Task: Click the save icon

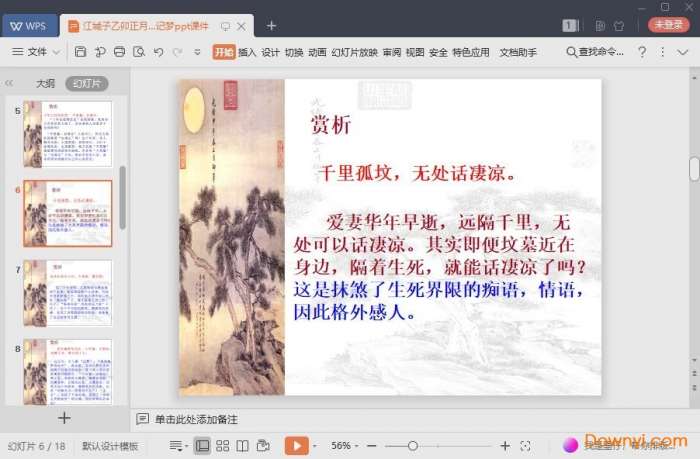Action: tap(80, 52)
